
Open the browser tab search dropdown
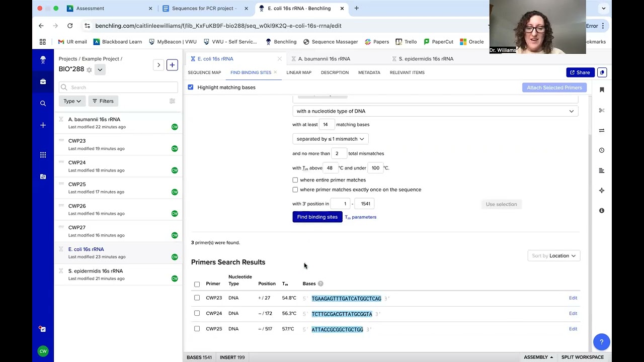tap(603, 8)
